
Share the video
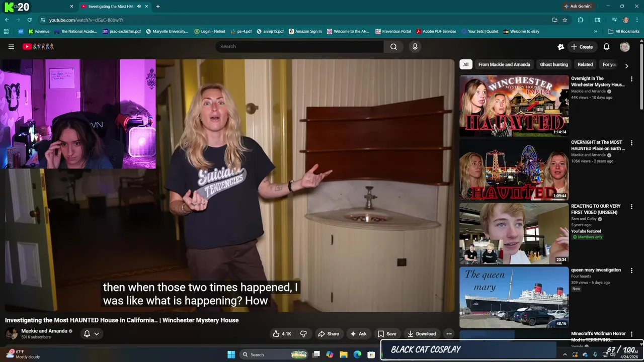click(328, 334)
